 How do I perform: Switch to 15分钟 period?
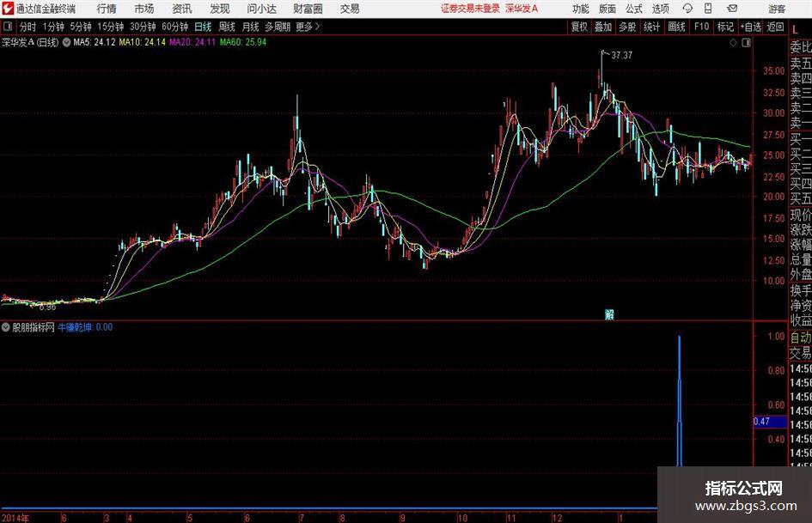click(x=111, y=27)
